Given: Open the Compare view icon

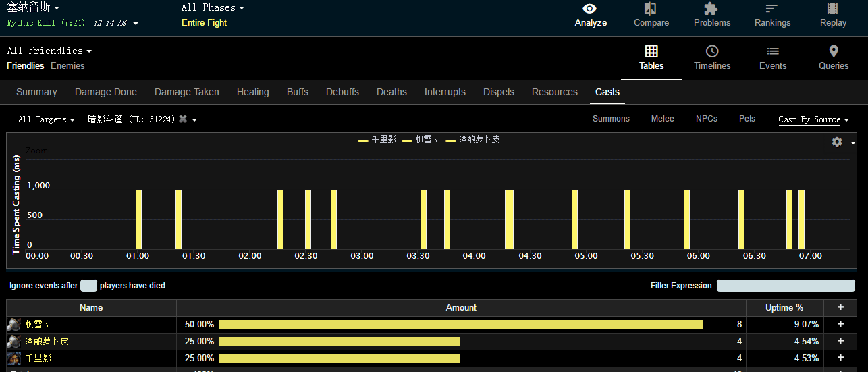Looking at the screenshot, I should [651, 9].
